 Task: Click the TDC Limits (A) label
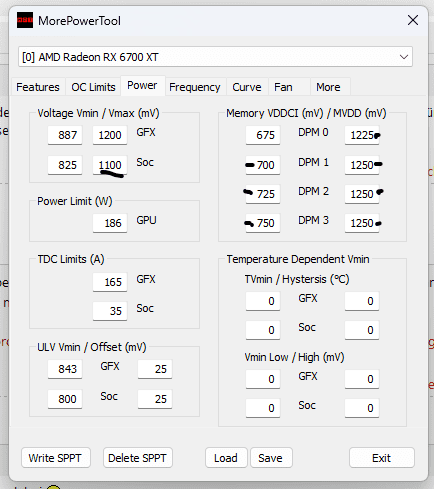(71, 259)
